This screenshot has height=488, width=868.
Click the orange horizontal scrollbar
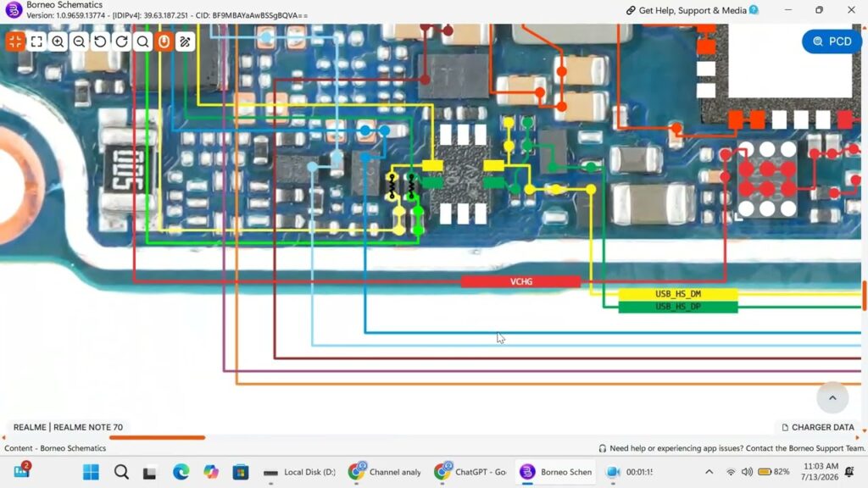click(157, 437)
